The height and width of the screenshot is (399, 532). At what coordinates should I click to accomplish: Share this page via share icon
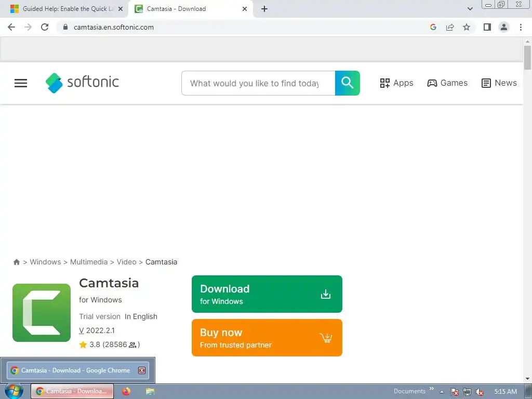450,27
